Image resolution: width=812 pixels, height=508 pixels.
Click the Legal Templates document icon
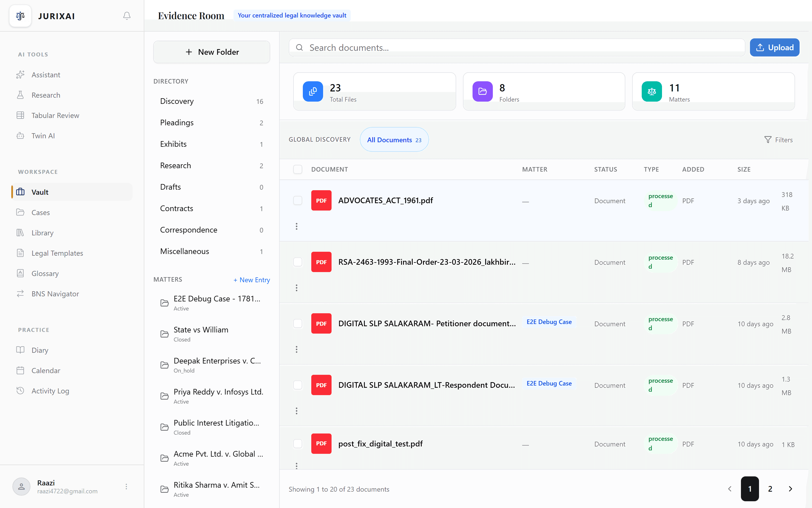point(21,253)
